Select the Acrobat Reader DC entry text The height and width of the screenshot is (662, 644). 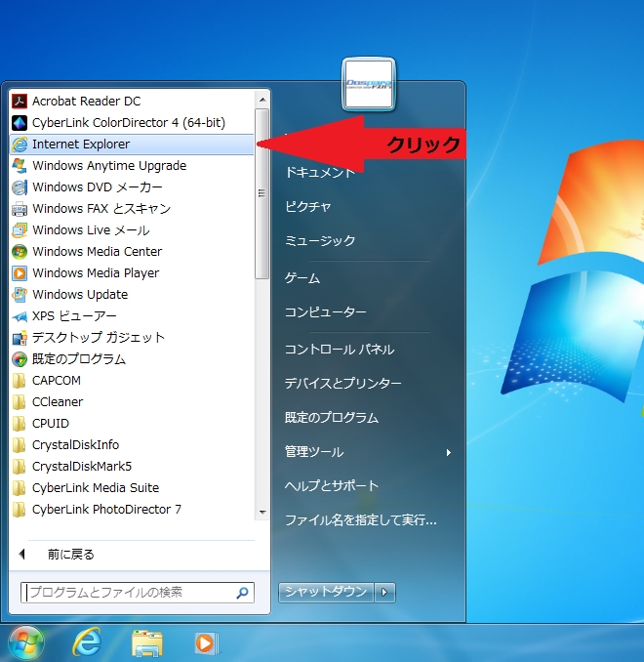coord(87,102)
